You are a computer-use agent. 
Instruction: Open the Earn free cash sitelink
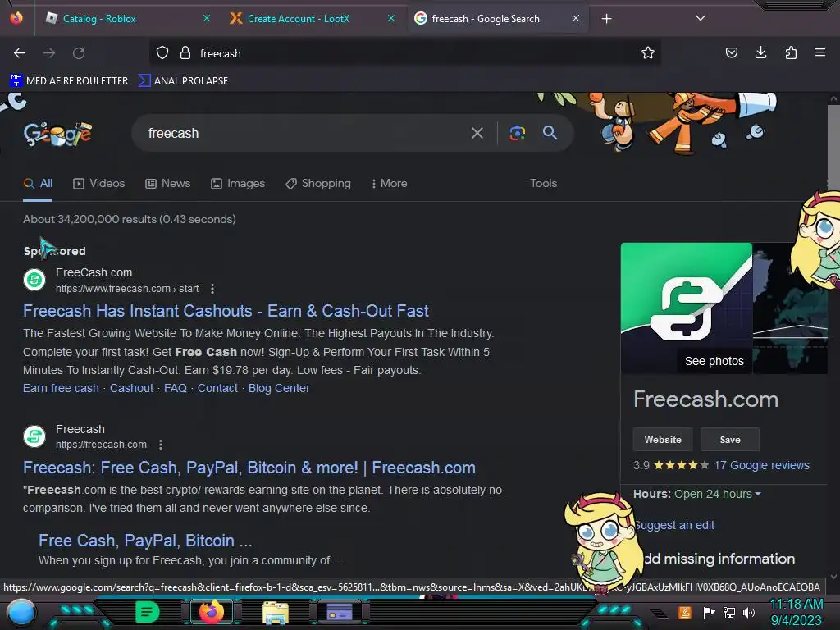pos(61,388)
